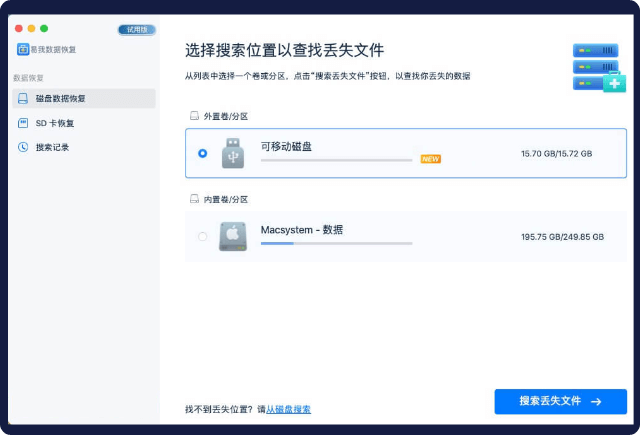Click the 磁盘数据恢复 disk icon
This screenshot has width=640, height=435.
click(x=23, y=99)
